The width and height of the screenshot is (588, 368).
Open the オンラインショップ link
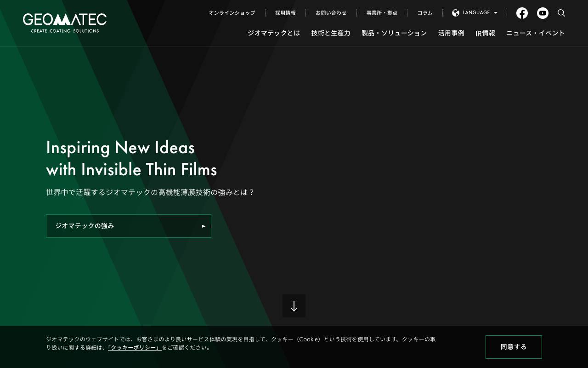click(x=232, y=13)
